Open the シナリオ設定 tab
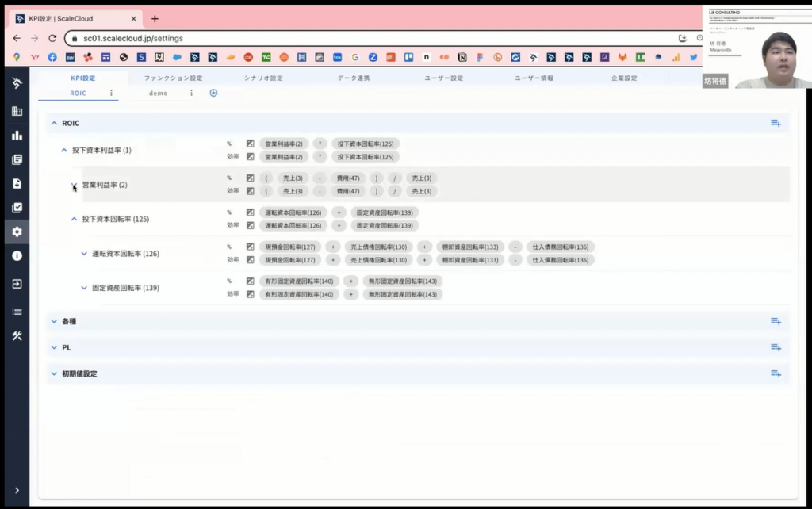The height and width of the screenshot is (509, 812). 263,78
